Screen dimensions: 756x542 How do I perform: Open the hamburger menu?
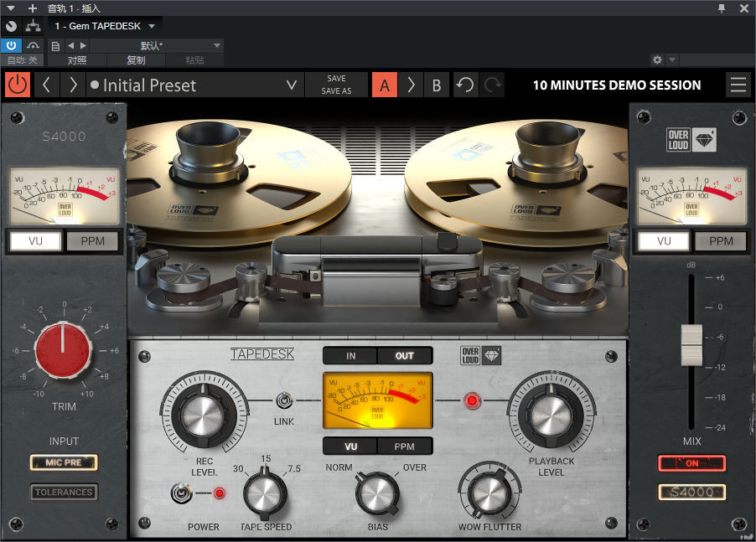pos(738,85)
